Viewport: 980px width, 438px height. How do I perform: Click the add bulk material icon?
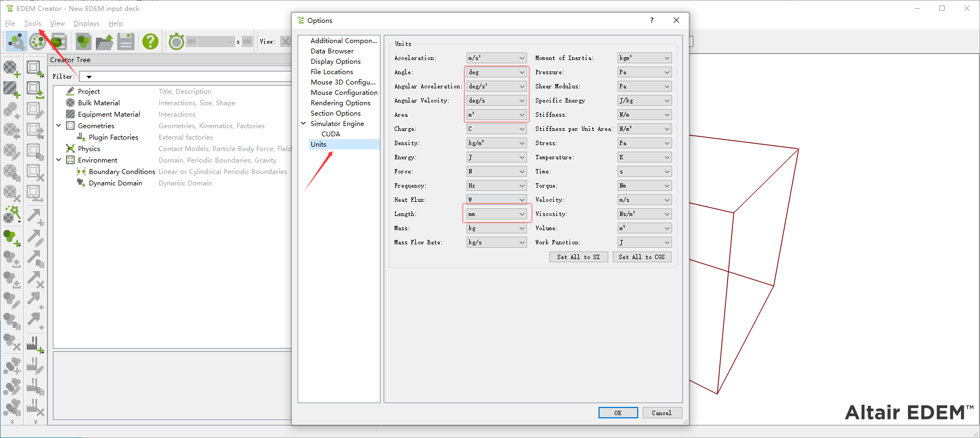click(x=12, y=69)
